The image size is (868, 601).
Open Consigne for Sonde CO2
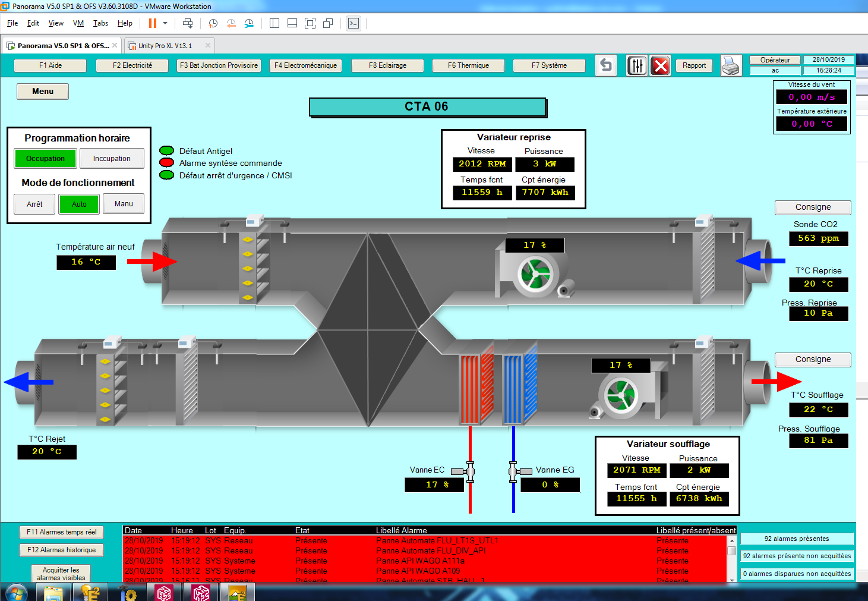pos(812,207)
